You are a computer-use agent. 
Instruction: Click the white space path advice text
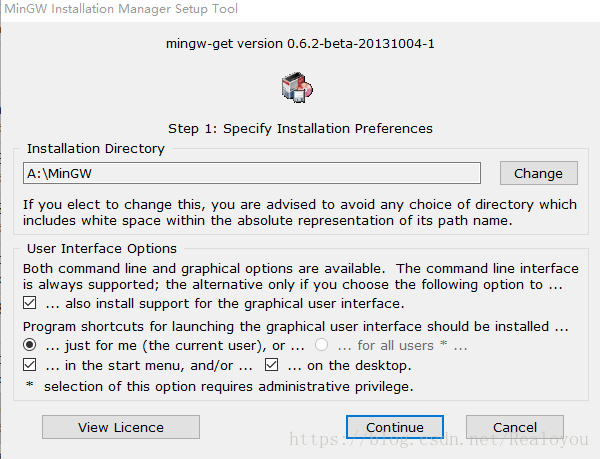coord(300,212)
